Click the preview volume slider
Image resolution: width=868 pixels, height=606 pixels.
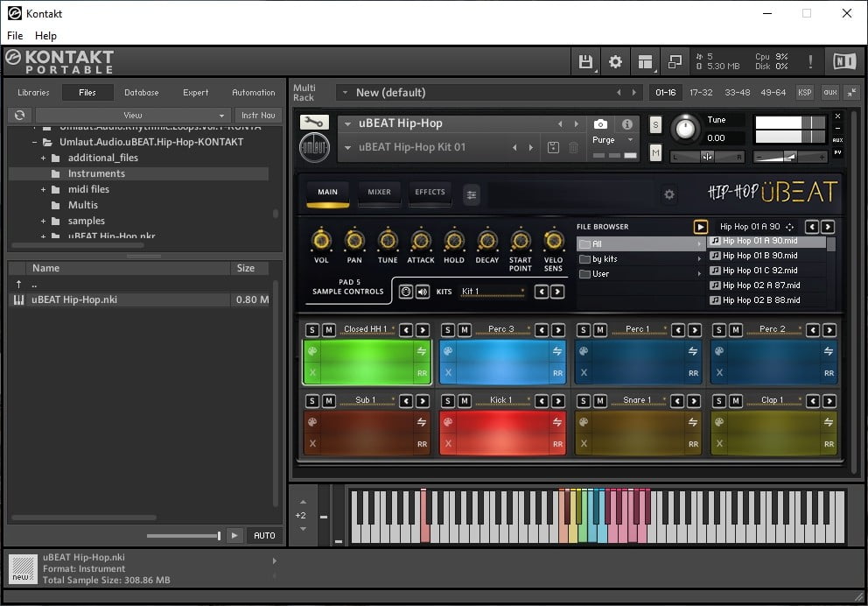(x=184, y=536)
